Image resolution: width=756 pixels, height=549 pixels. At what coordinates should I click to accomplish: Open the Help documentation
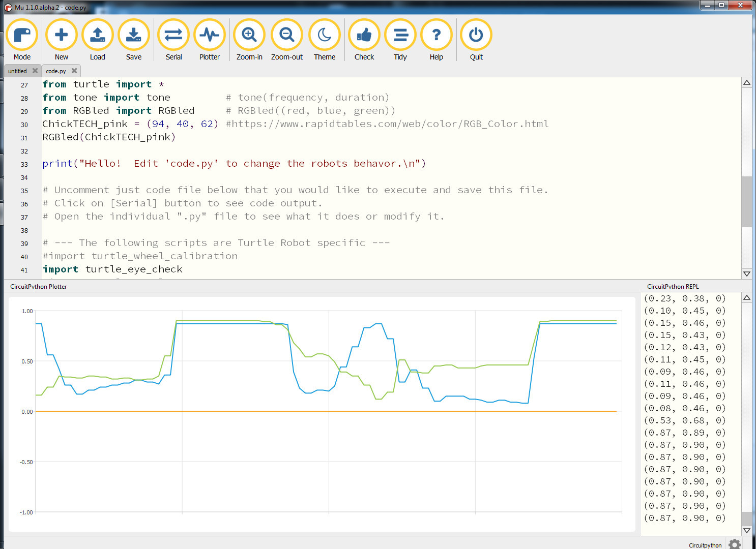437,35
